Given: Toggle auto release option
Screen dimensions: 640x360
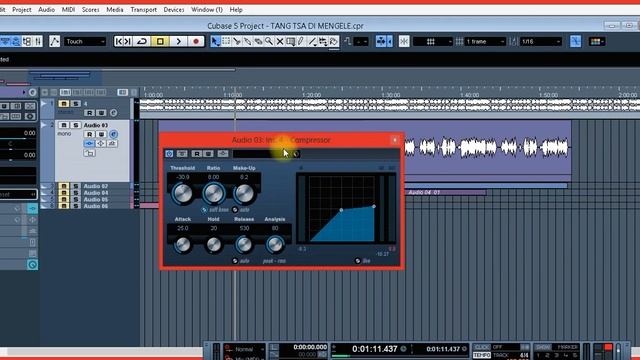Looking at the screenshot, I should click(235, 261).
